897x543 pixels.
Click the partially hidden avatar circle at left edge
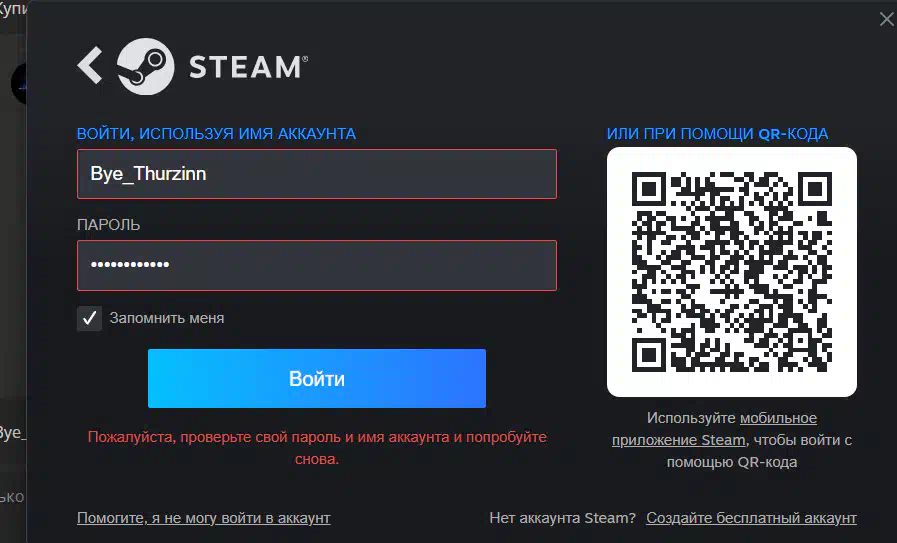18,84
